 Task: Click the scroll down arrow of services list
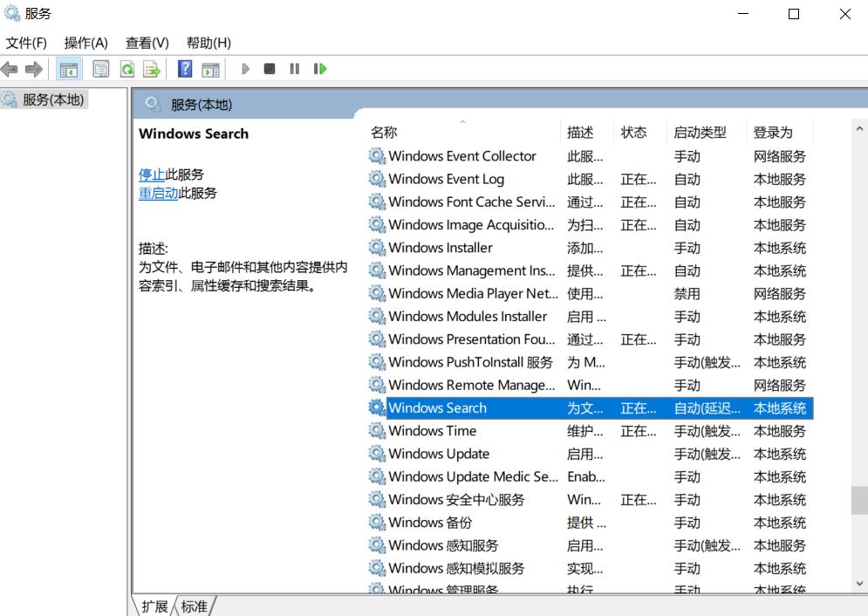click(859, 583)
